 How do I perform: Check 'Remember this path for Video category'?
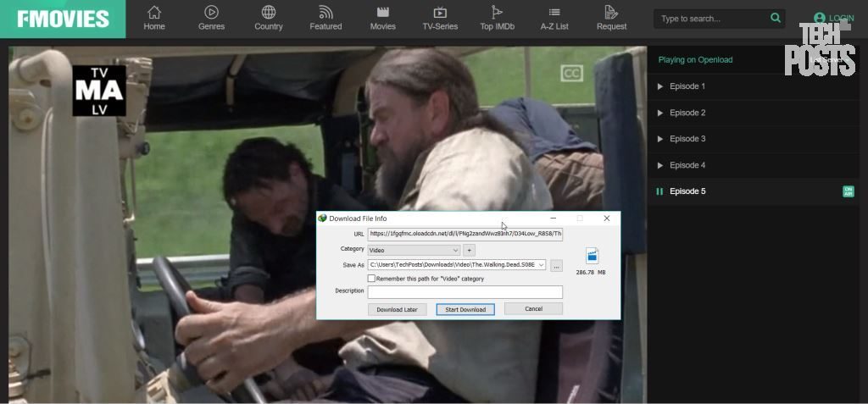pos(371,279)
